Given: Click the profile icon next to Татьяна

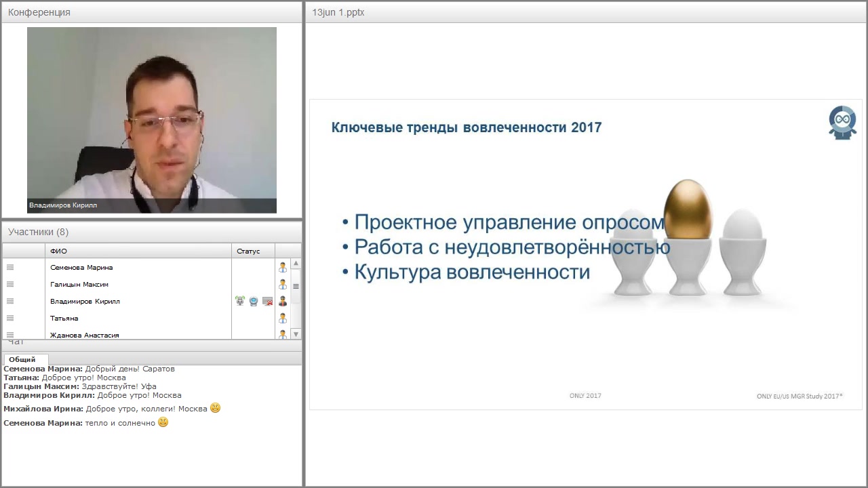Looking at the screenshot, I should [282, 318].
